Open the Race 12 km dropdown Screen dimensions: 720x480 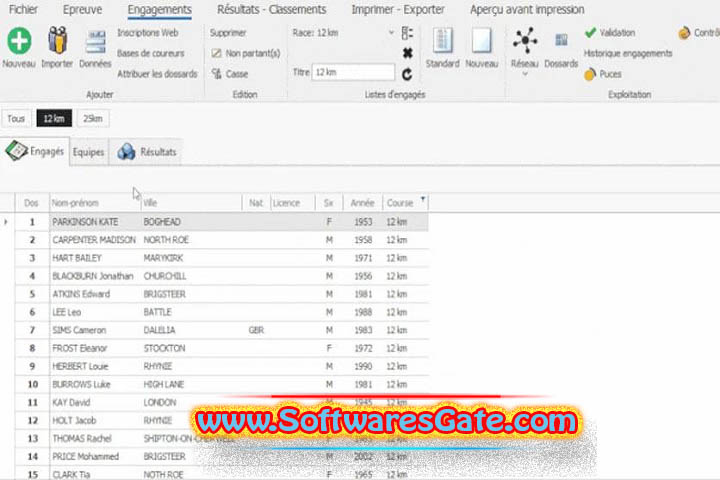click(x=391, y=33)
